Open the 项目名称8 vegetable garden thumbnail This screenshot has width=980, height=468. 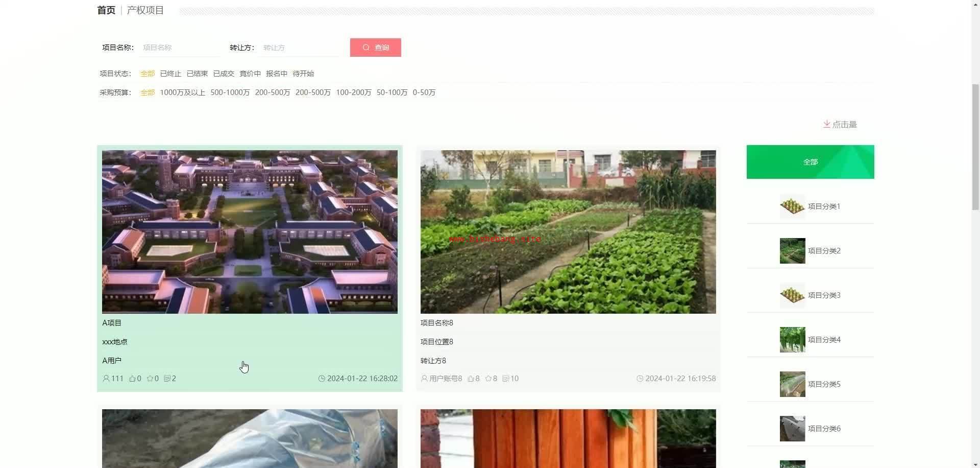tap(568, 232)
